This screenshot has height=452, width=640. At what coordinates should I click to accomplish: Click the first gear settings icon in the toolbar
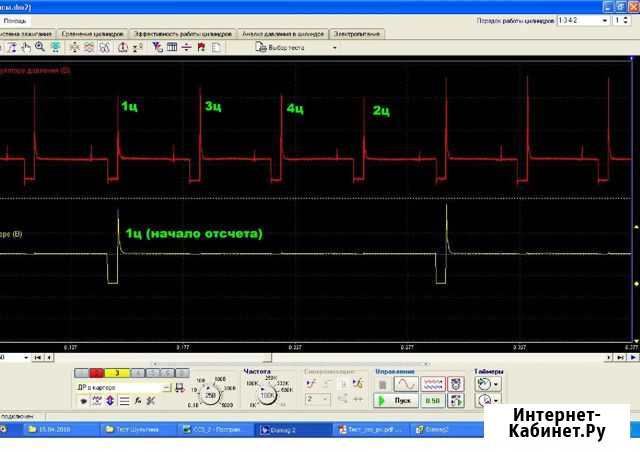[x=75, y=47]
